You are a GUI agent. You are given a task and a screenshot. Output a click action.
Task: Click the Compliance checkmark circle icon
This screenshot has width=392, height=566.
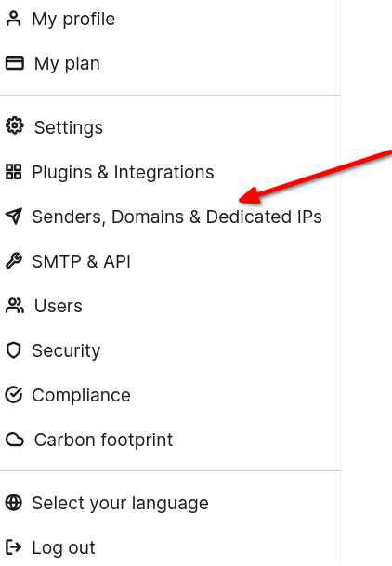[x=14, y=395]
